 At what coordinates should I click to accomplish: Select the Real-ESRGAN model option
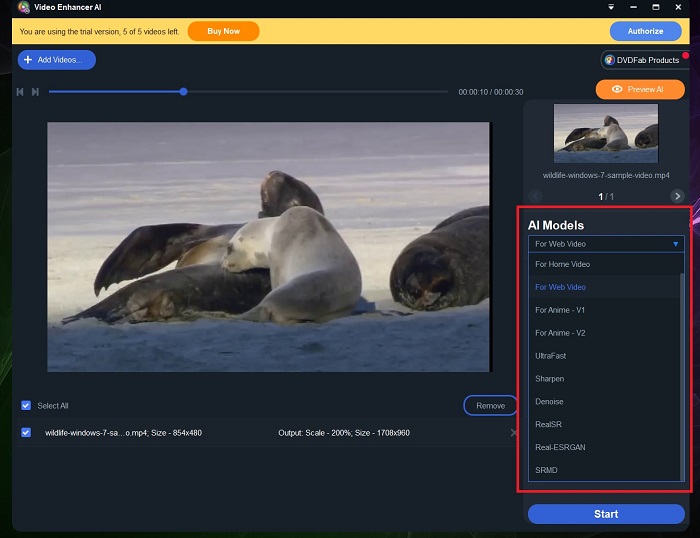coord(561,447)
